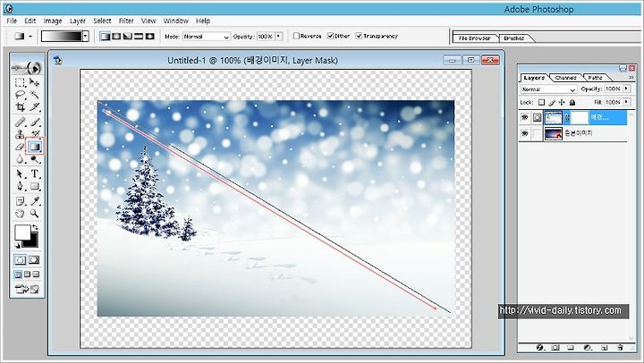The height and width of the screenshot is (363, 644).
Task: Select the Path Selection tool
Action: click(20, 173)
